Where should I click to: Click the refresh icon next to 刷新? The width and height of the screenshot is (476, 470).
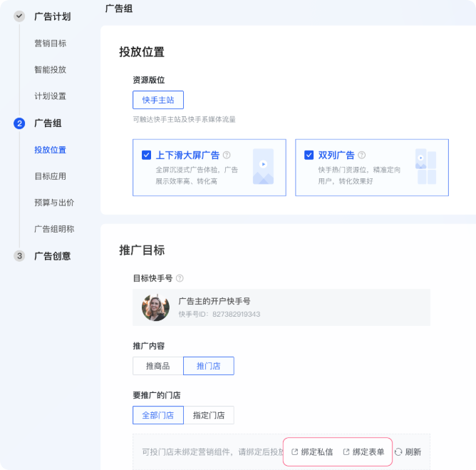[x=398, y=452]
